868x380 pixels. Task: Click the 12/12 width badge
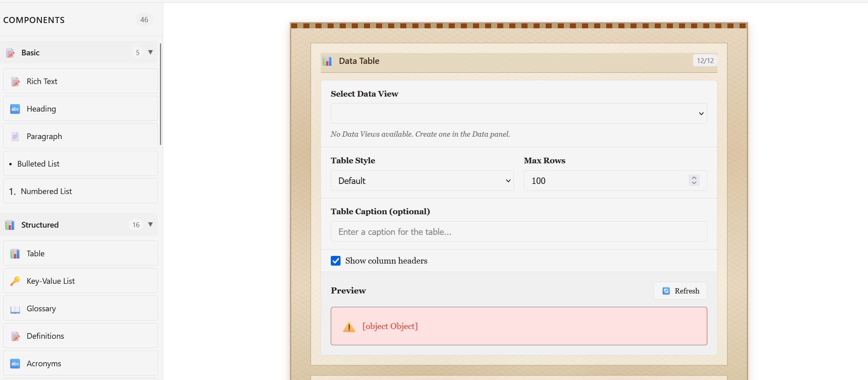(705, 61)
